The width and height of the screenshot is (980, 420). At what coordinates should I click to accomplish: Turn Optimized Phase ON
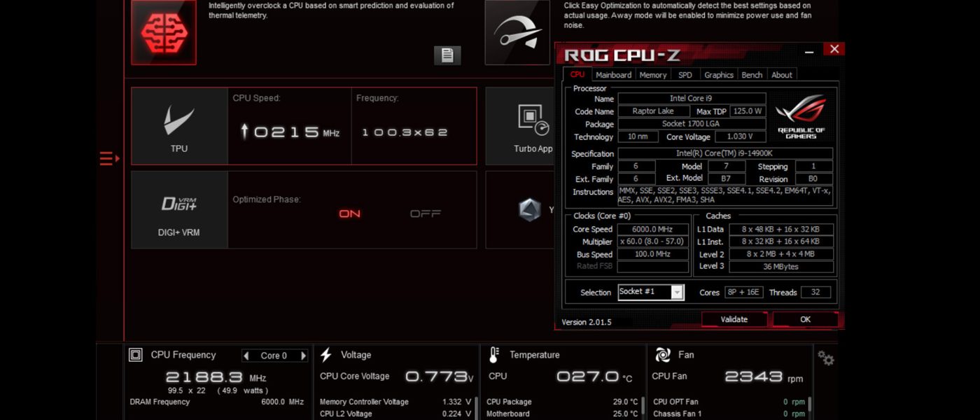click(x=349, y=213)
